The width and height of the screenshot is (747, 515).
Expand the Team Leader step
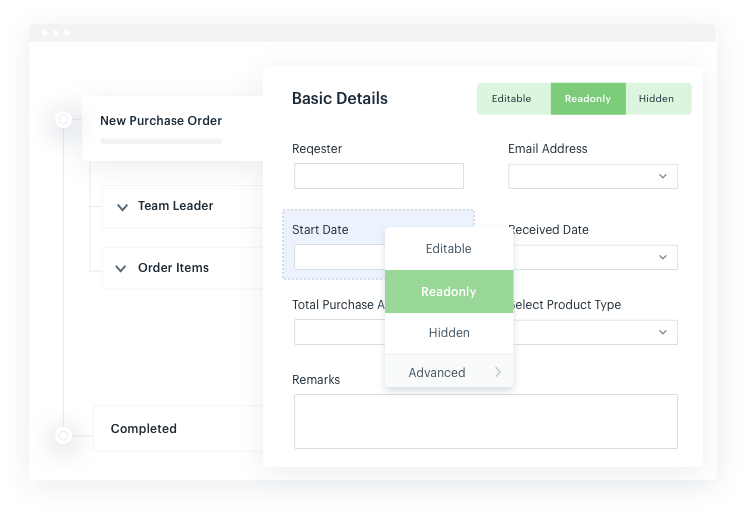pos(182,206)
